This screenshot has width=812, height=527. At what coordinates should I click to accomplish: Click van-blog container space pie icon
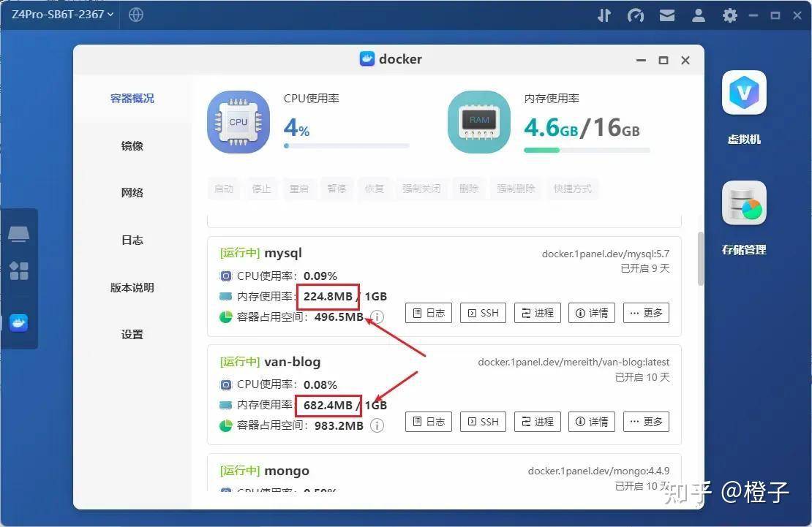pyautogui.click(x=226, y=425)
